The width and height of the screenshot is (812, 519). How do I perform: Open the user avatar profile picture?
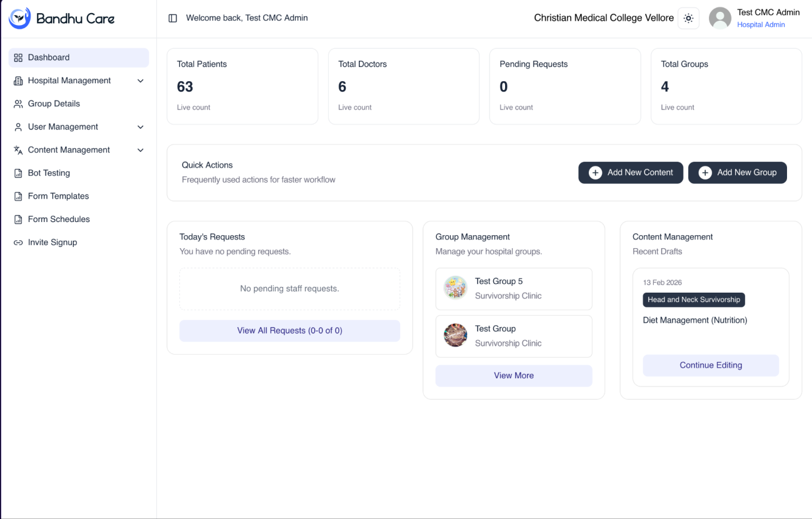pyautogui.click(x=720, y=18)
